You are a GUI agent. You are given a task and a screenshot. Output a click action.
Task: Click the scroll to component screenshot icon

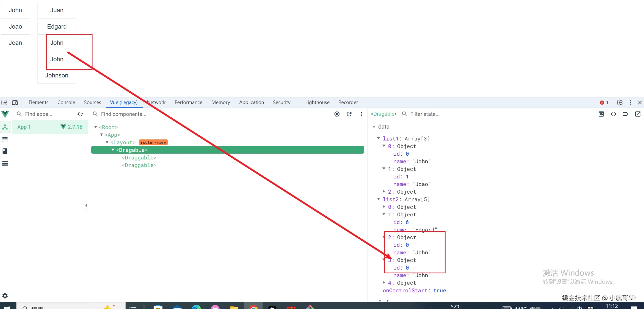tap(601, 114)
